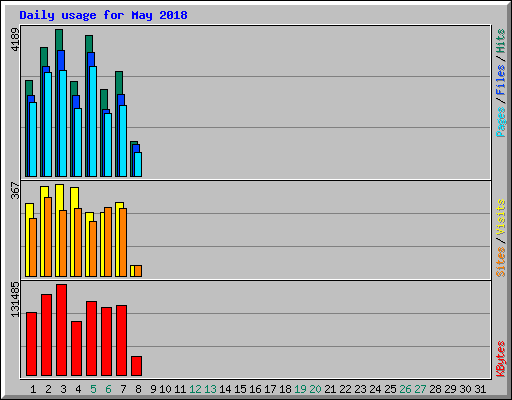Click the Pages legend label
512x400 pixels.
(x=501, y=122)
